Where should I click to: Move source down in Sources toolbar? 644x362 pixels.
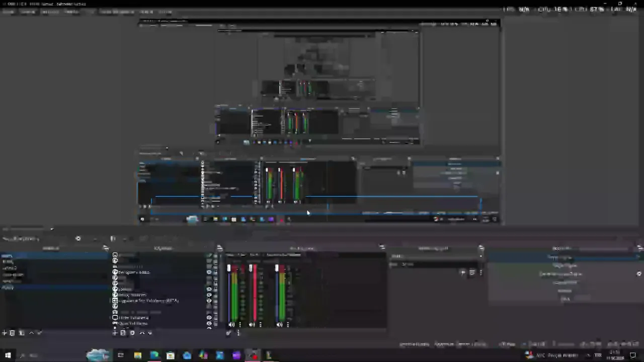[149, 333]
